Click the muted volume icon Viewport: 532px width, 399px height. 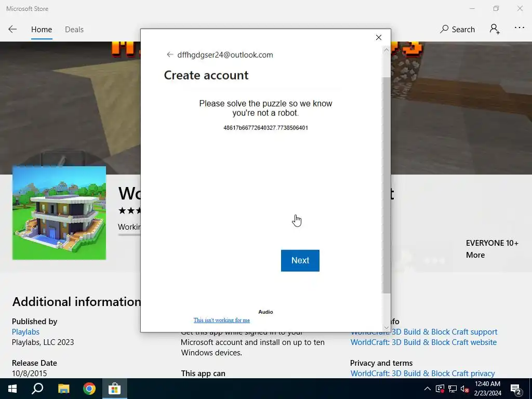[465, 389]
